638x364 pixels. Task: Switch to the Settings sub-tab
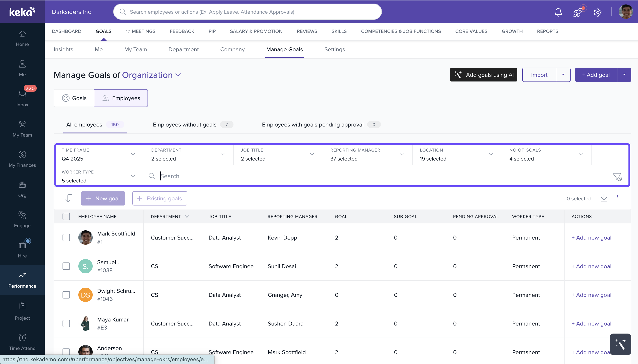pos(334,49)
